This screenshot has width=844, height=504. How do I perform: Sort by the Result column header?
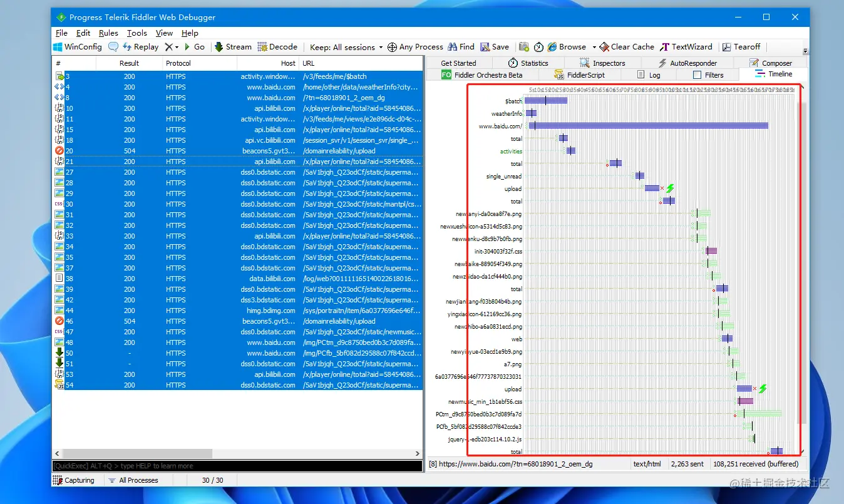coord(130,63)
